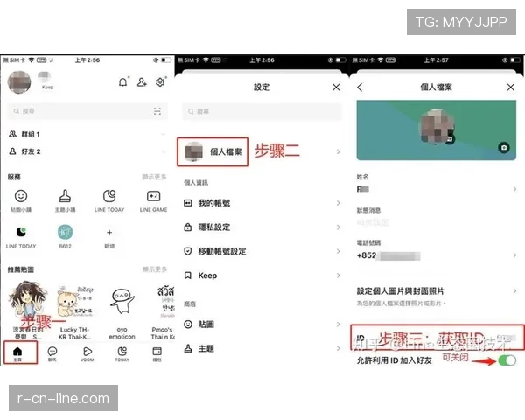Tap the chevron on the 我的帳號 row
Screen dimensions: 525x420
pos(338,203)
